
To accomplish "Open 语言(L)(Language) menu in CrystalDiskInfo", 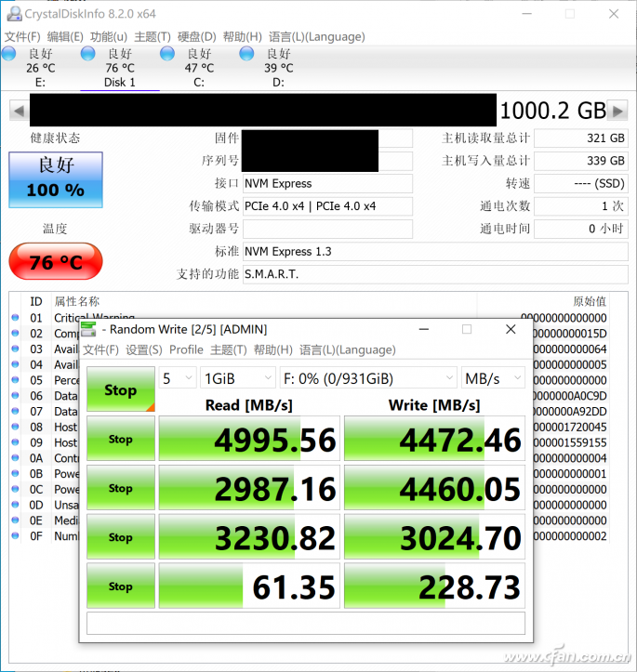I will (317, 37).
